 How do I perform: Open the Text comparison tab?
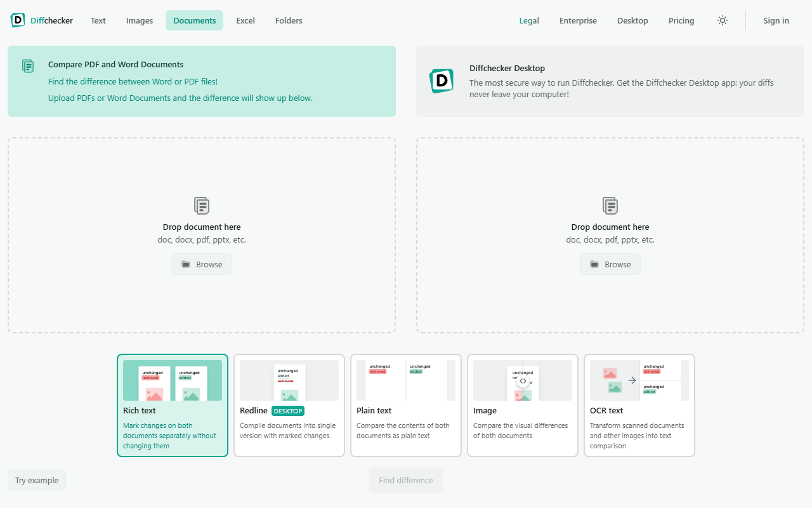tap(98, 20)
